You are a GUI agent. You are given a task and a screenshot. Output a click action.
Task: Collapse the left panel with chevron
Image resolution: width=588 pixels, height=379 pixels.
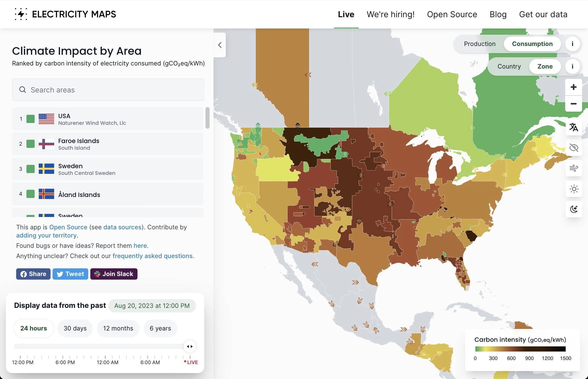click(220, 45)
